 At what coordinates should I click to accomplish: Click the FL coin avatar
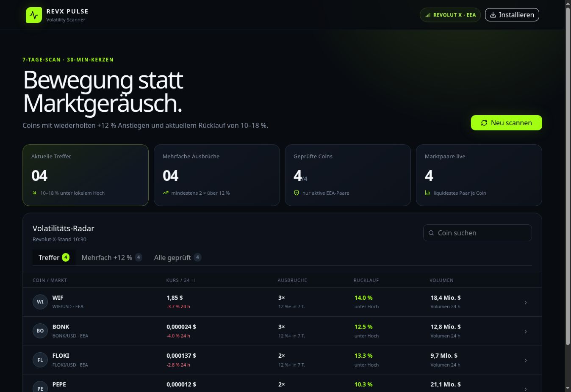tap(40, 360)
